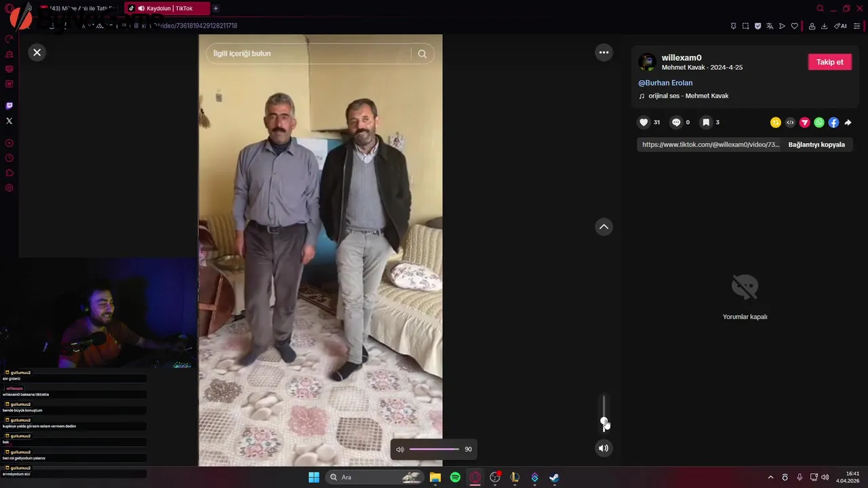The height and width of the screenshot is (488, 868).
Task: Click the vertical volume slider knob
Action: click(604, 422)
